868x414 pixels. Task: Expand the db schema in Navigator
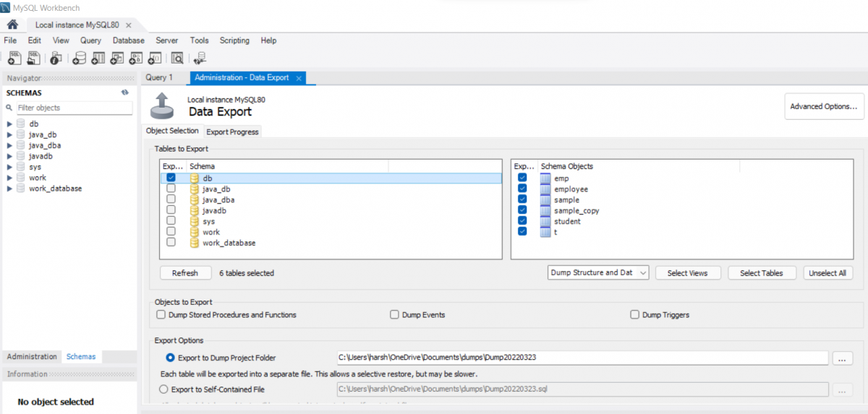click(x=9, y=124)
